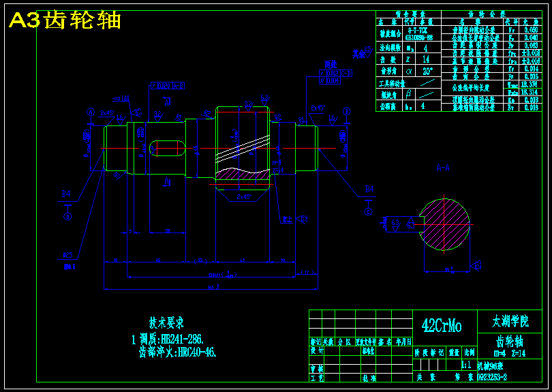Click the "批准" cell in title block
This screenshot has height=392, width=552.
tap(368, 378)
